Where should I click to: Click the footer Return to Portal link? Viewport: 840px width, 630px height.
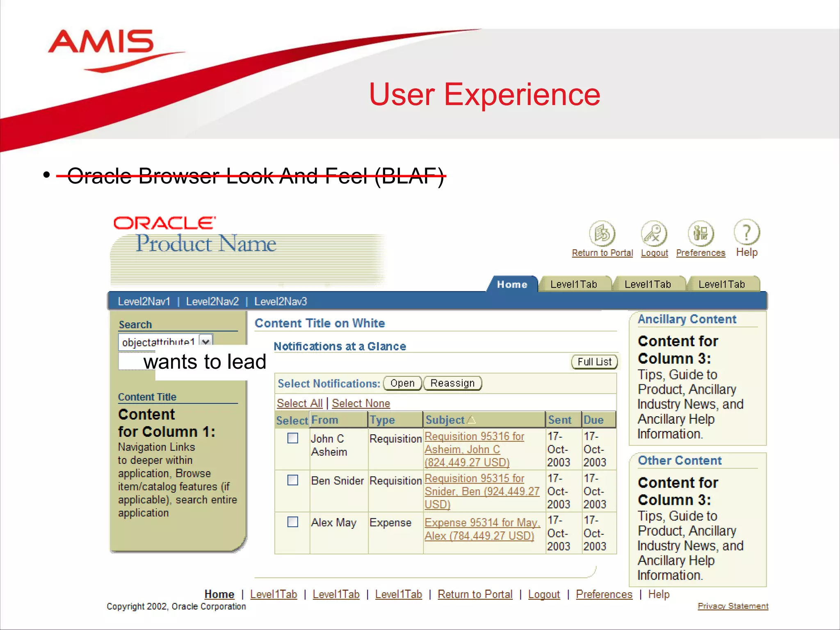click(475, 594)
